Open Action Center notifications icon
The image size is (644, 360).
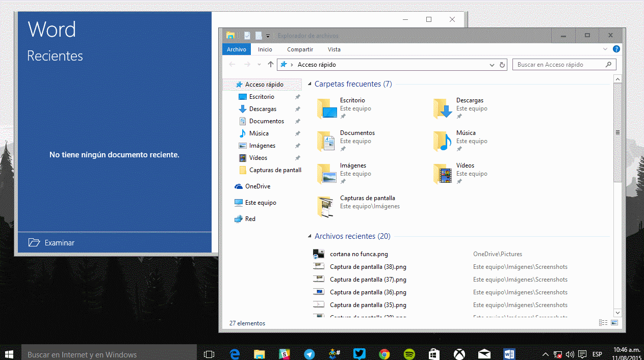[582, 354]
